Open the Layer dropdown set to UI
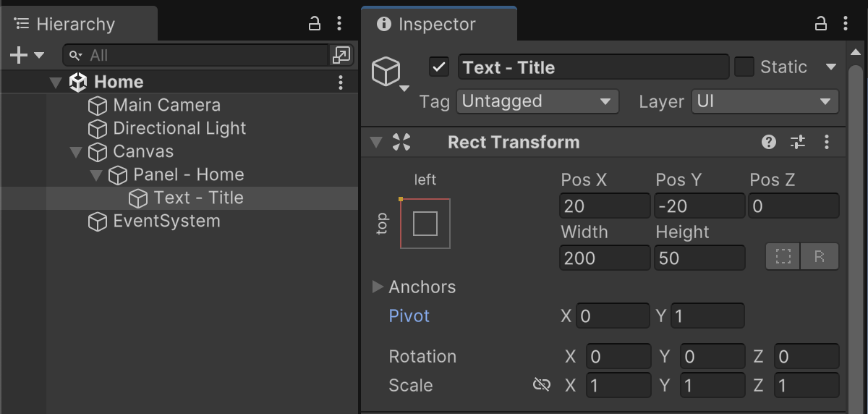Image resolution: width=868 pixels, height=414 pixels. pos(765,101)
